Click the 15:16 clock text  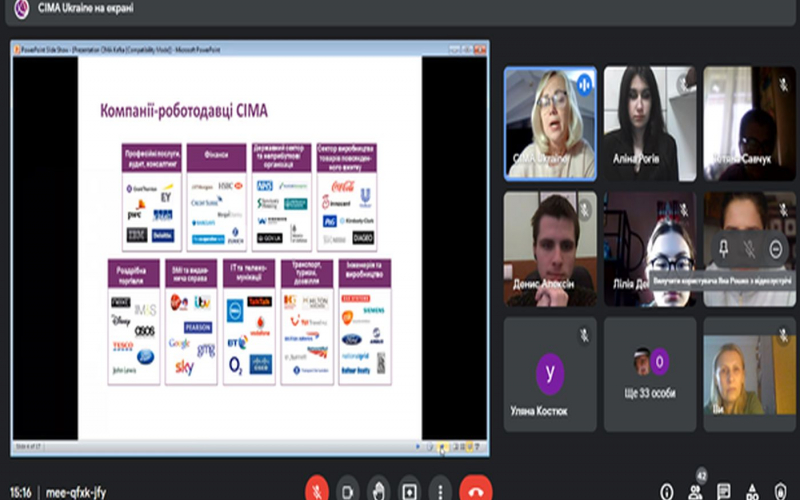pos(20,493)
